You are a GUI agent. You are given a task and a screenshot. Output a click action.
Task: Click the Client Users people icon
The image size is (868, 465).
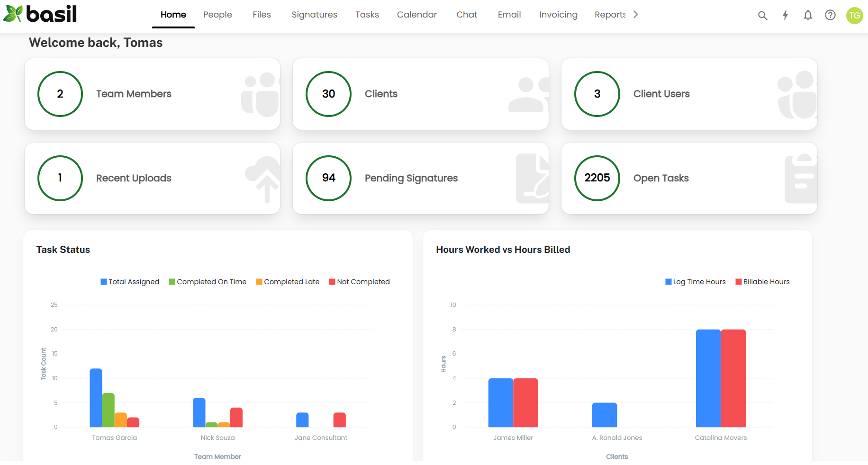pyautogui.click(x=797, y=94)
